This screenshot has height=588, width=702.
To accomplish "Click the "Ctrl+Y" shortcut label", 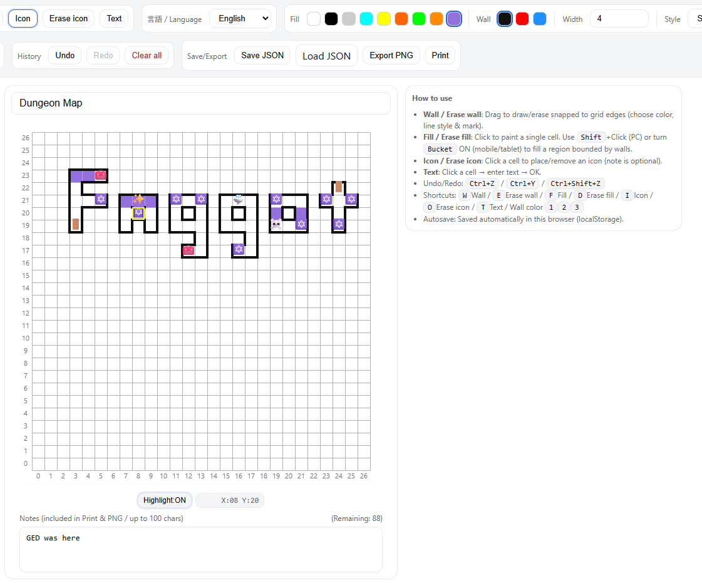I will [522, 183].
